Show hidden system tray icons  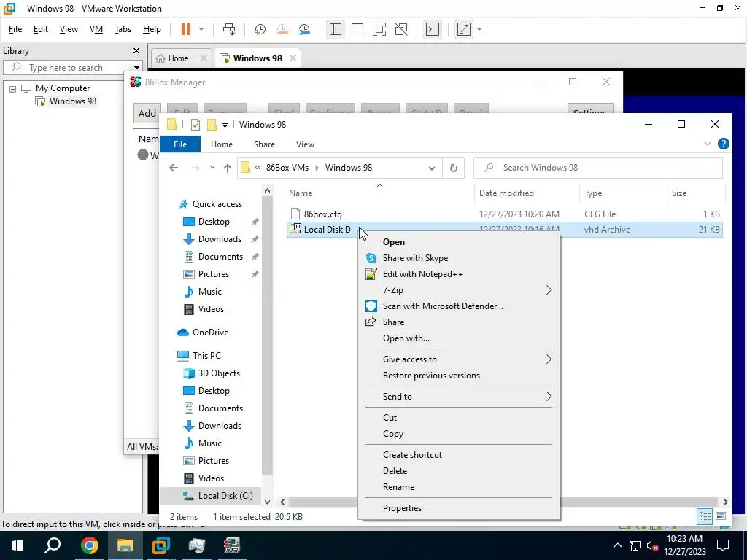point(617,546)
